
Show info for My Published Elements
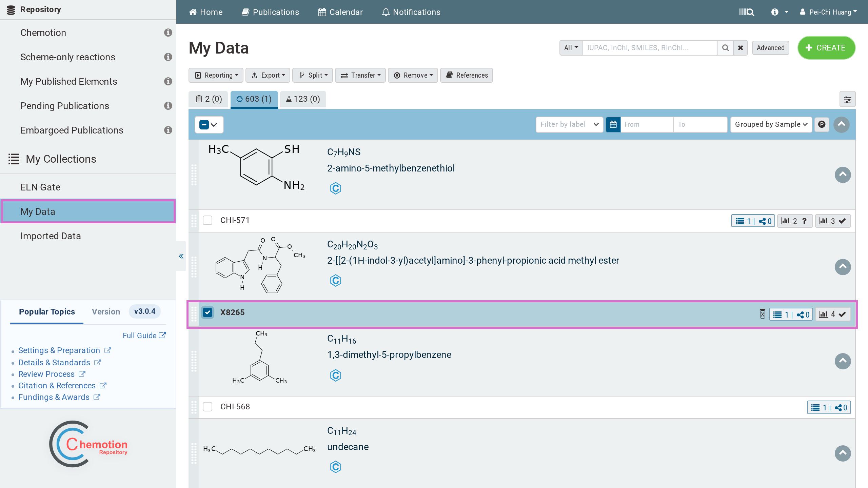[168, 81]
